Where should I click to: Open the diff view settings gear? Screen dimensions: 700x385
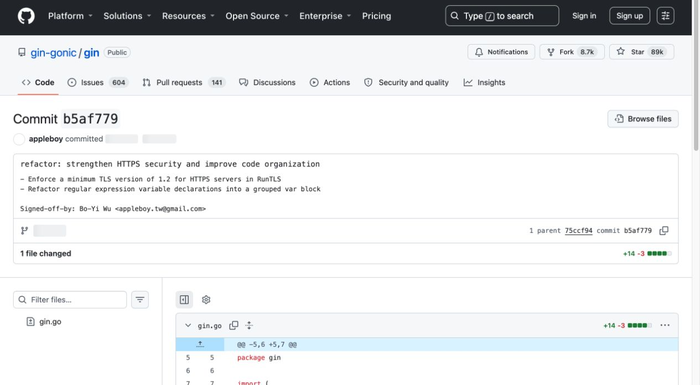click(206, 300)
